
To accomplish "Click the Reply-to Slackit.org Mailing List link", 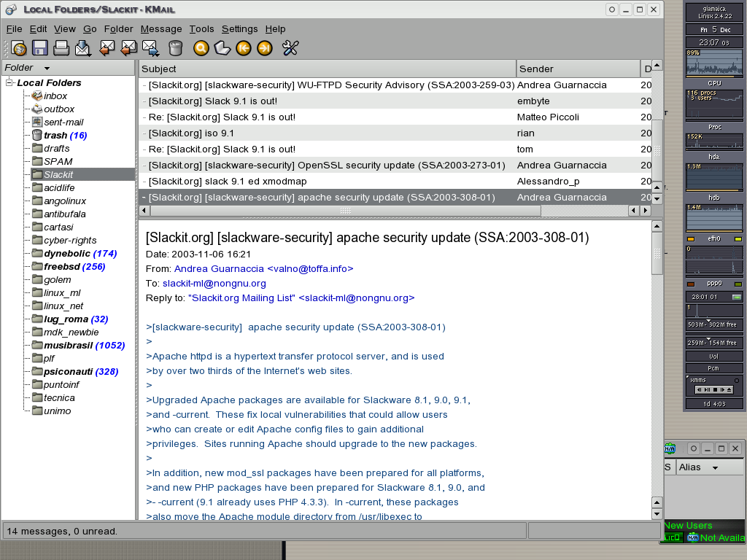I will coord(301,298).
